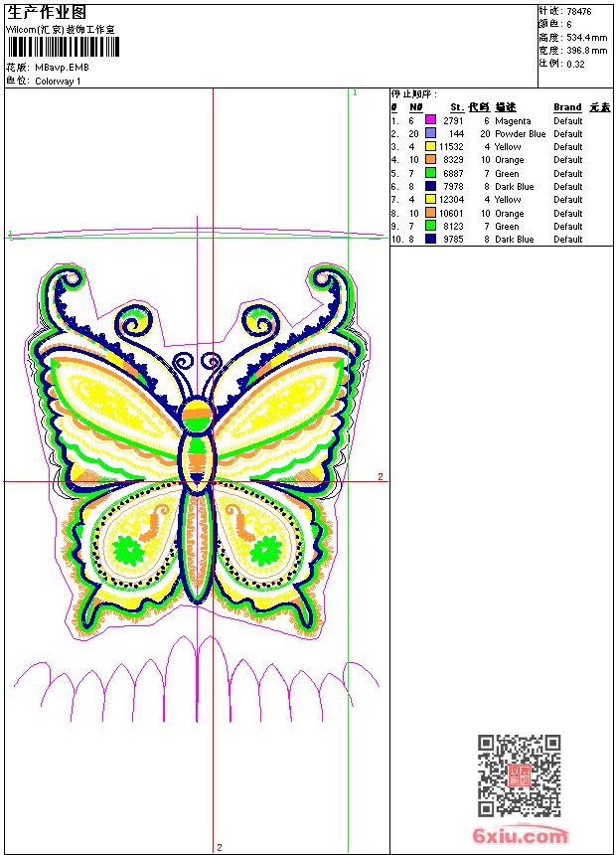Image resolution: width=616 pixels, height=855 pixels.
Task: Click the stitch count '8329'
Action: (x=453, y=160)
